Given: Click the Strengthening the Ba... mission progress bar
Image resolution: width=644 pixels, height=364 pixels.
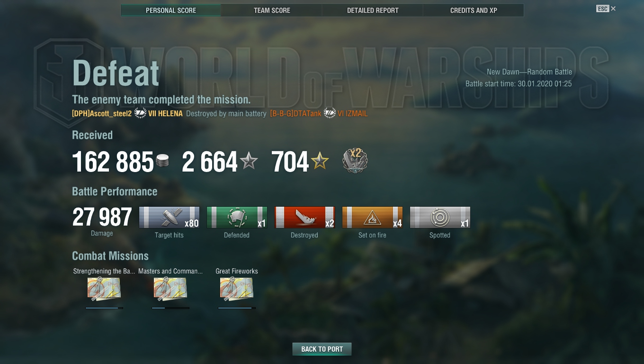Looking at the screenshot, I should pos(104,308).
